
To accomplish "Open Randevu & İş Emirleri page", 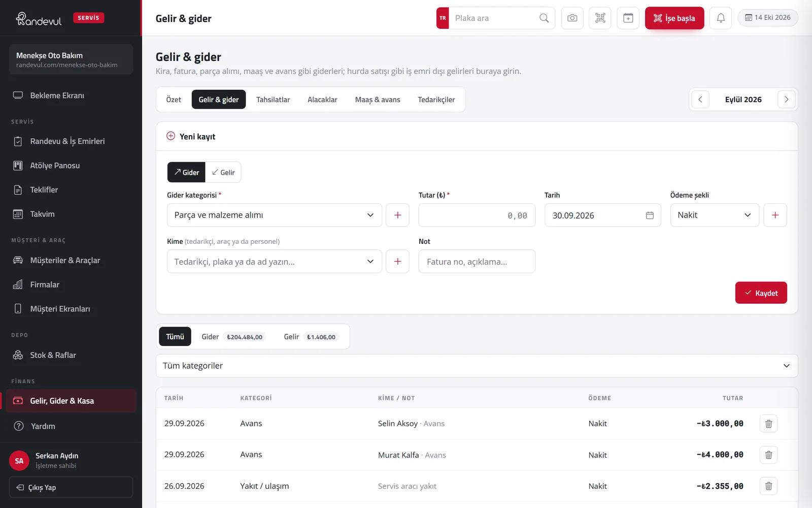I will pos(71,141).
